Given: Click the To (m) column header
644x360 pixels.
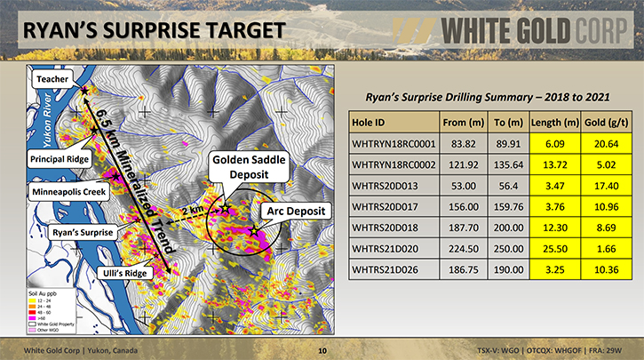Looking at the screenshot, I should pos(508,122).
